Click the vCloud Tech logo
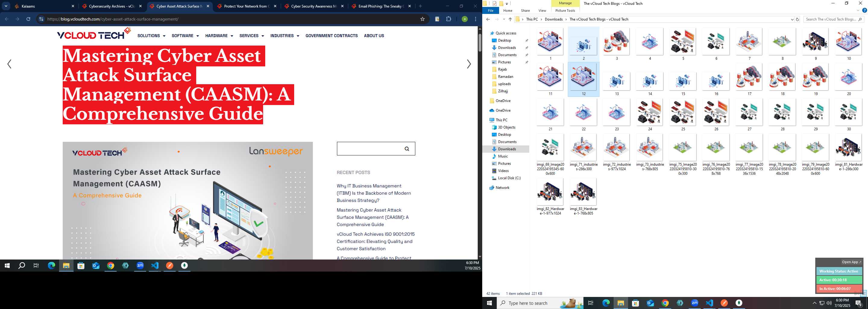 pos(94,34)
